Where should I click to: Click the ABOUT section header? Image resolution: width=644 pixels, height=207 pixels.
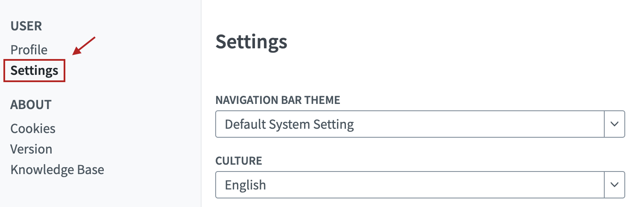pos(31,105)
